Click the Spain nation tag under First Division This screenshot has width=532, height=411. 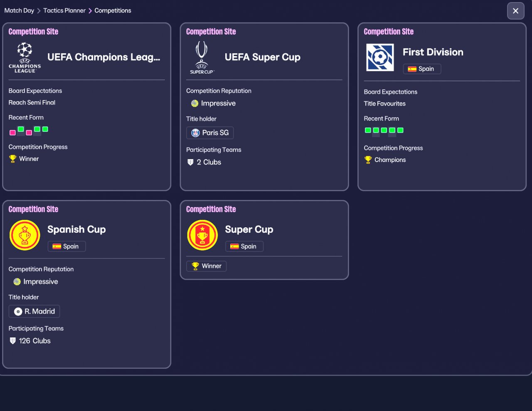pyautogui.click(x=422, y=69)
